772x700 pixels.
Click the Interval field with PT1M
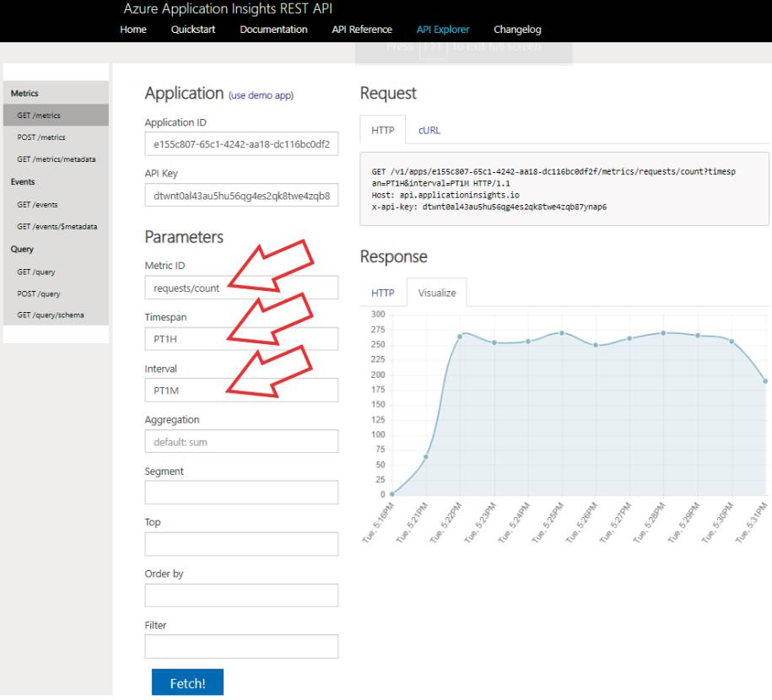coord(241,390)
